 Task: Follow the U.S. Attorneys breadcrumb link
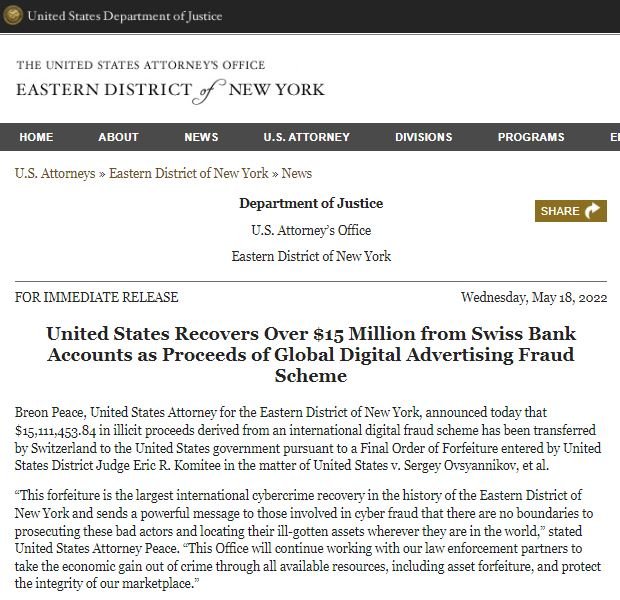coord(55,173)
